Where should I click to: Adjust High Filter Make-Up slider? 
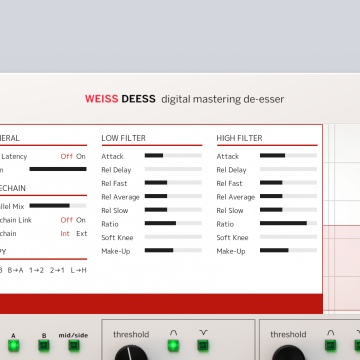click(x=288, y=250)
